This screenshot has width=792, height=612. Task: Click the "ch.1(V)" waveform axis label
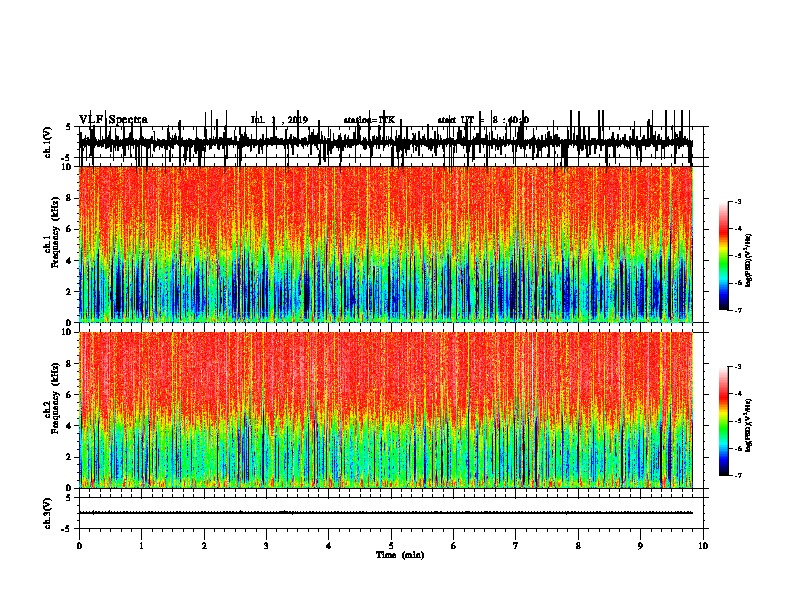[x=47, y=142]
